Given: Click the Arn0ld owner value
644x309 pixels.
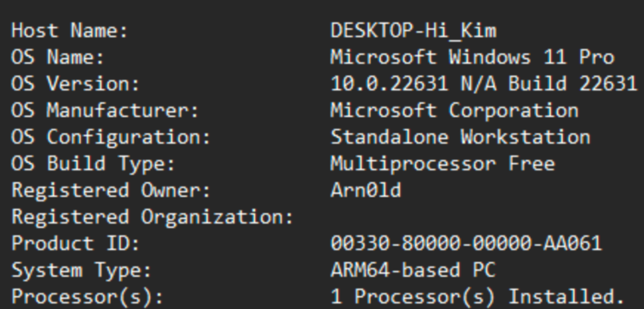Looking at the screenshot, I should point(365,191).
